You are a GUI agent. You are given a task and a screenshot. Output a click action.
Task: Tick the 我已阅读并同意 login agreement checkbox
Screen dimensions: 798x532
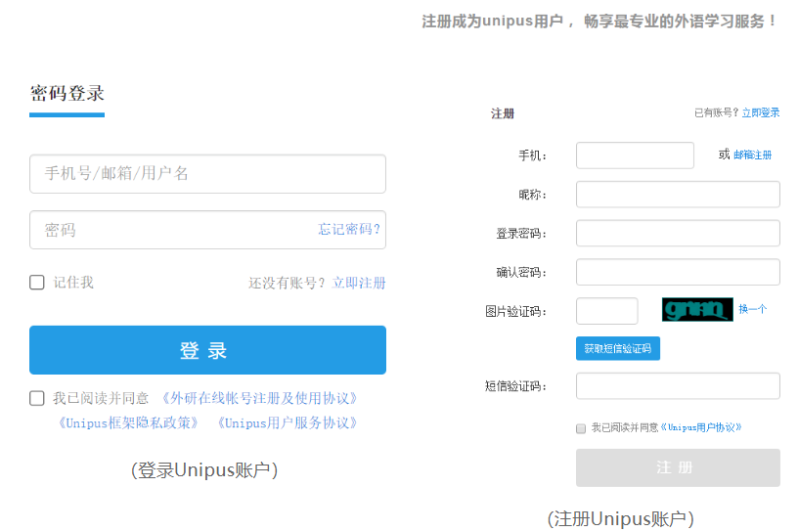click(37, 398)
